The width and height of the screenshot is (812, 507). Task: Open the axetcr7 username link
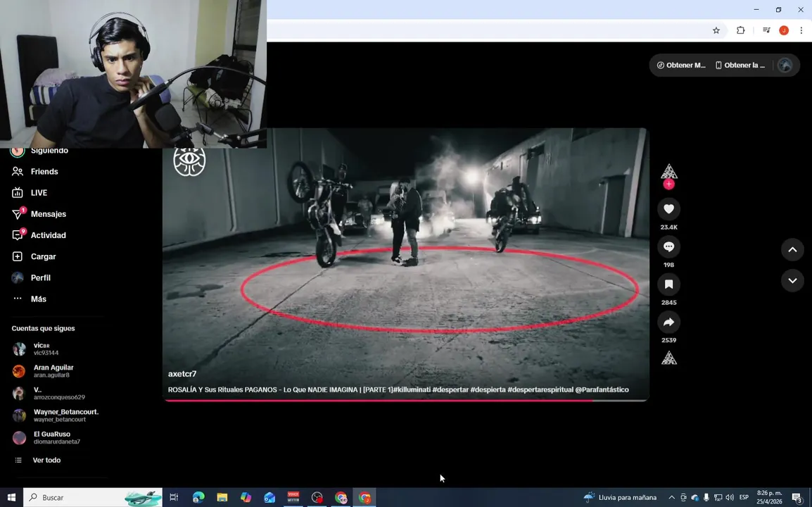pyautogui.click(x=182, y=374)
